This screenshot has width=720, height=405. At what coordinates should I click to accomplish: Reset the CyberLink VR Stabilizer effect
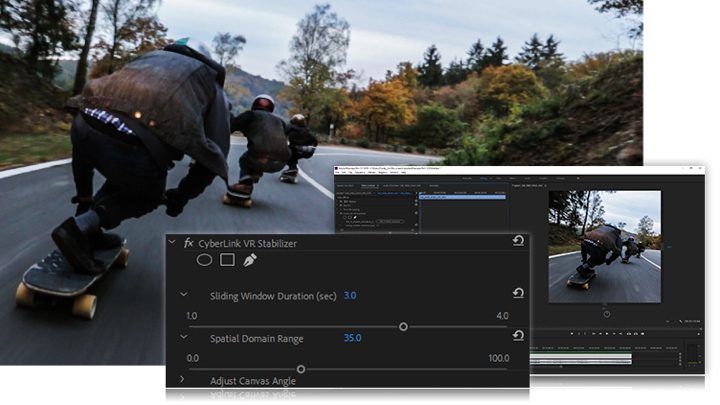518,241
